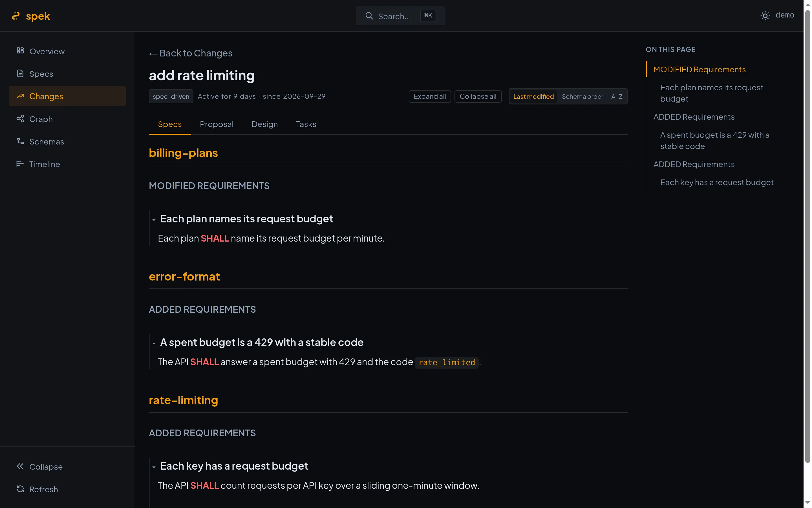Viewport: 812px width, 508px height.
Task: Switch to the Specs tab
Action: [x=170, y=124]
